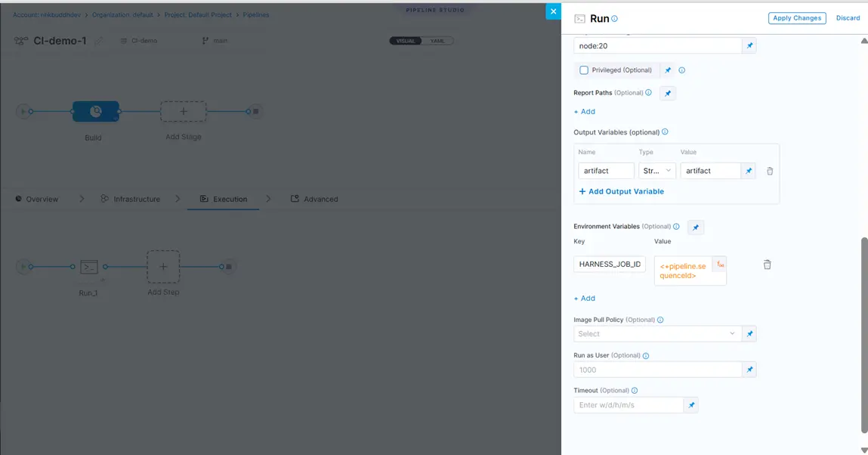The width and height of the screenshot is (868, 455).
Task: Click pin icon for Environment Variables
Action: pyautogui.click(x=696, y=227)
